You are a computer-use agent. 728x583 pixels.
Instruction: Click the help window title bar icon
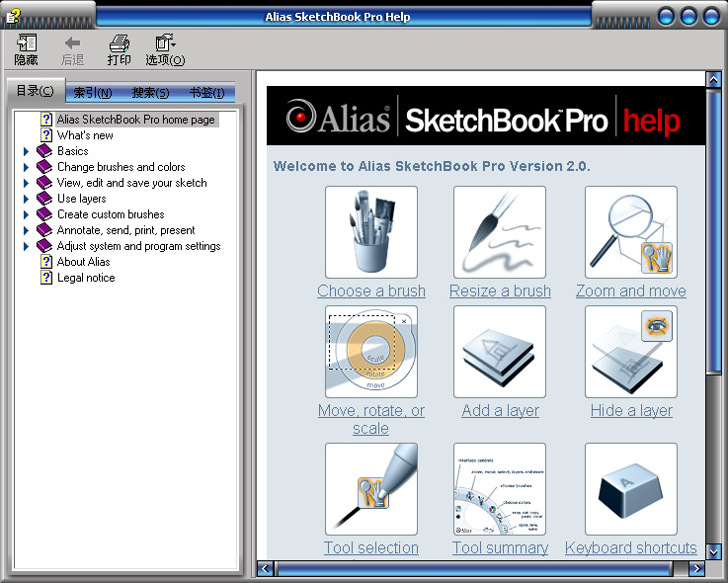coord(13,17)
